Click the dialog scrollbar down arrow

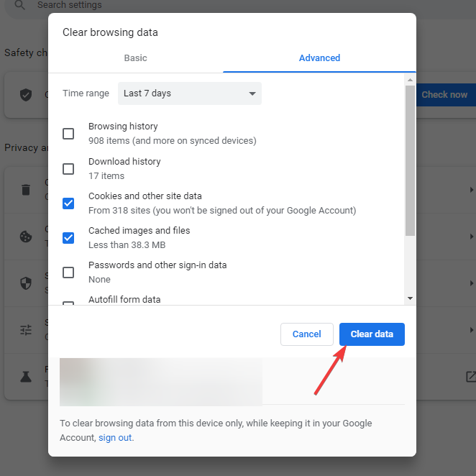410,298
